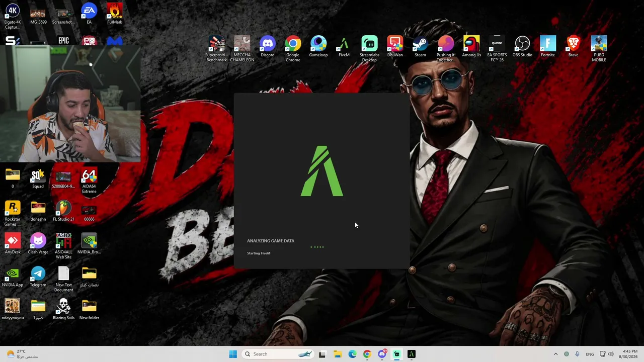Viewport: 644px width, 362px height.
Task: Open the New folder on the desktop
Action: [x=89, y=309]
